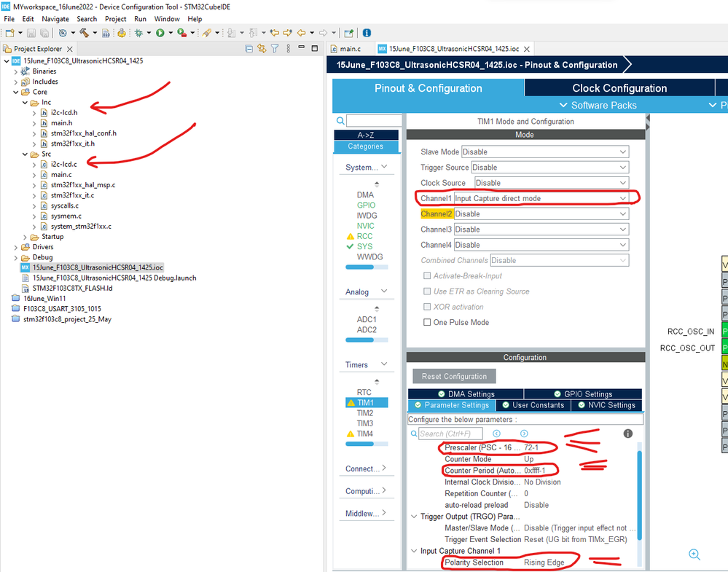Maximize the Project Explorer panel
Image resolution: width=728 pixels, height=572 pixels.
(314, 48)
